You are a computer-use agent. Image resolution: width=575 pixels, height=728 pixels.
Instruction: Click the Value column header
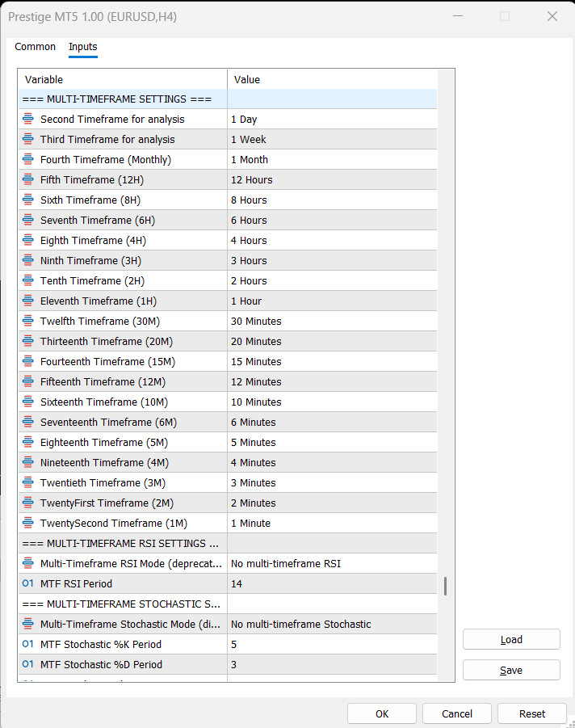coord(332,79)
